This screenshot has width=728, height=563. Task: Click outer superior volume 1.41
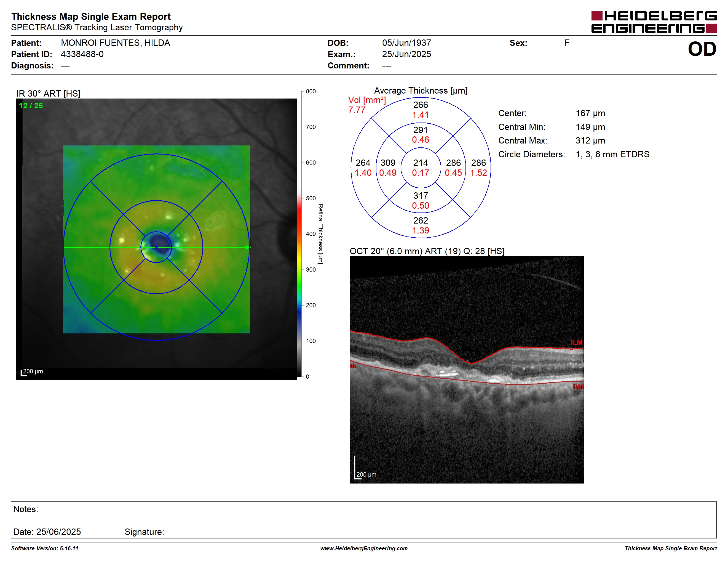(x=420, y=115)
